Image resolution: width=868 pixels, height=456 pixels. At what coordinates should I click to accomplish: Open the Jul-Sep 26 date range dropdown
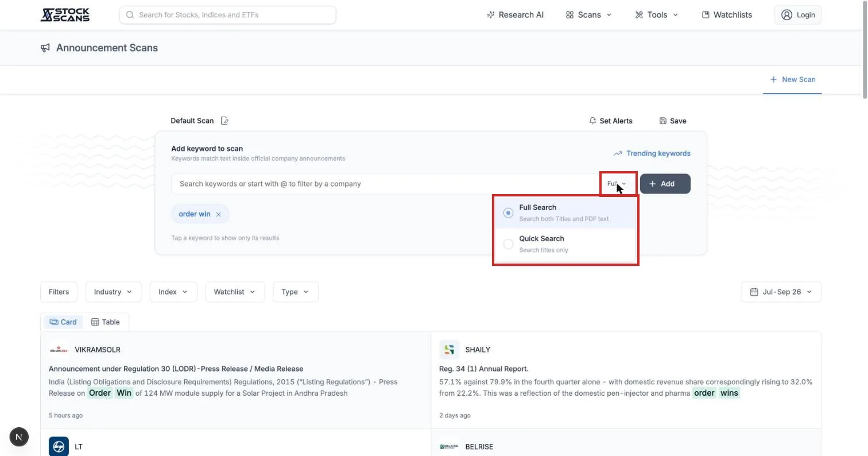[x=781, y=292]
